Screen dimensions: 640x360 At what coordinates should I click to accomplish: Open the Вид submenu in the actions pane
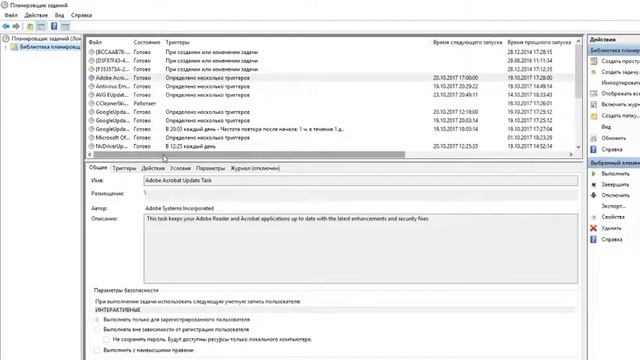coord(607,127)
